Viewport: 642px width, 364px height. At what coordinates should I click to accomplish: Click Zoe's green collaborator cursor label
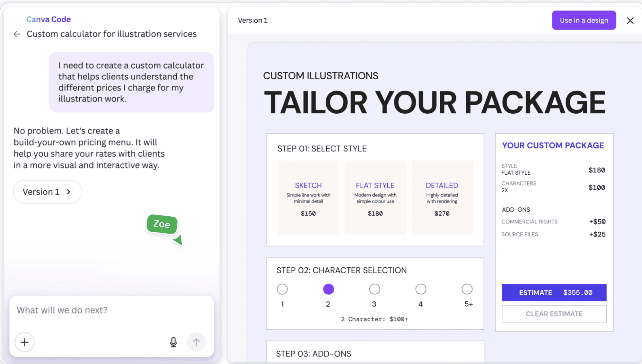point(162,224)
